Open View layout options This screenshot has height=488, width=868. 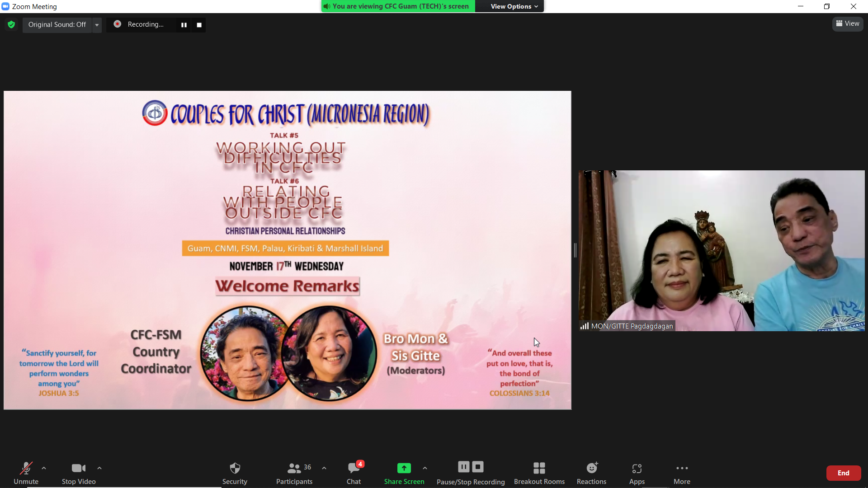tap(848, 24)
